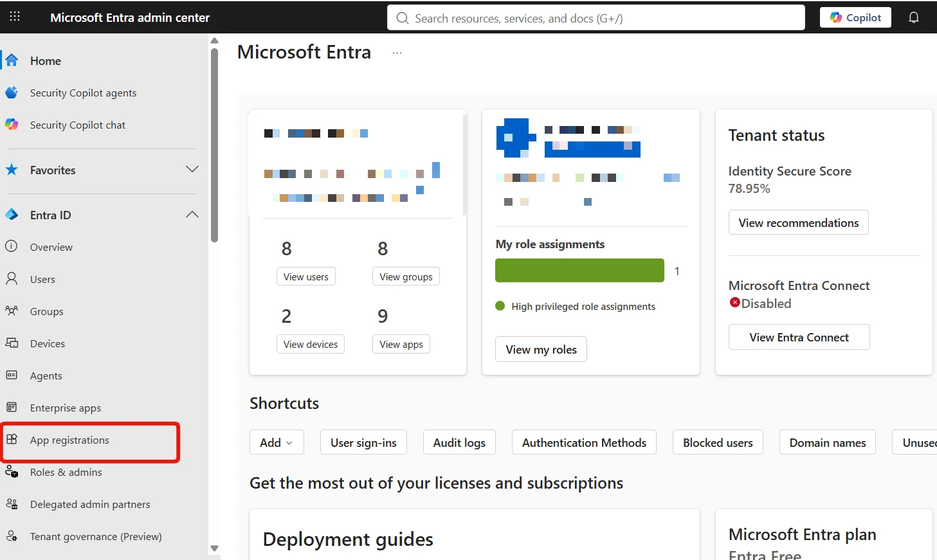
Task: Click the View apps button
Action: pyautogui.click(x=401, y=344)
